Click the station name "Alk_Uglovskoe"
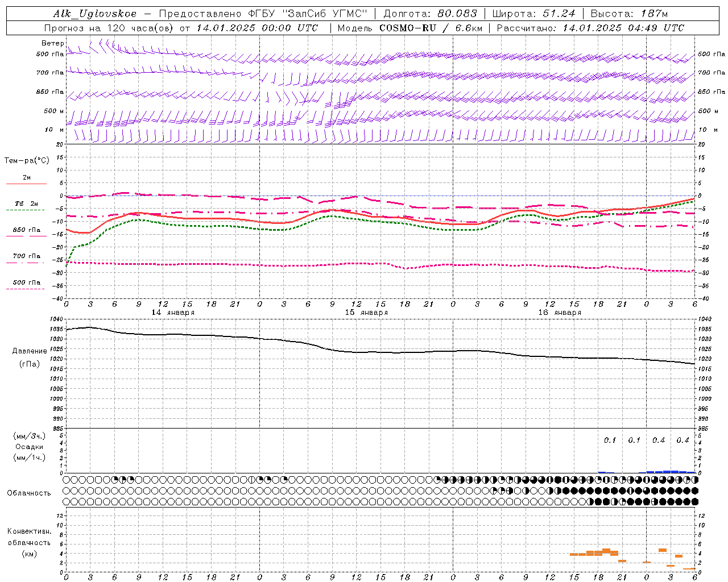This screenshot has height=582, width=728. [x=95, y=14]
